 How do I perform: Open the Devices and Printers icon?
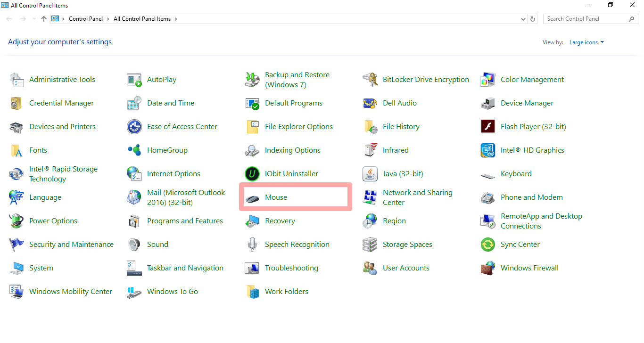pos(17,127)
